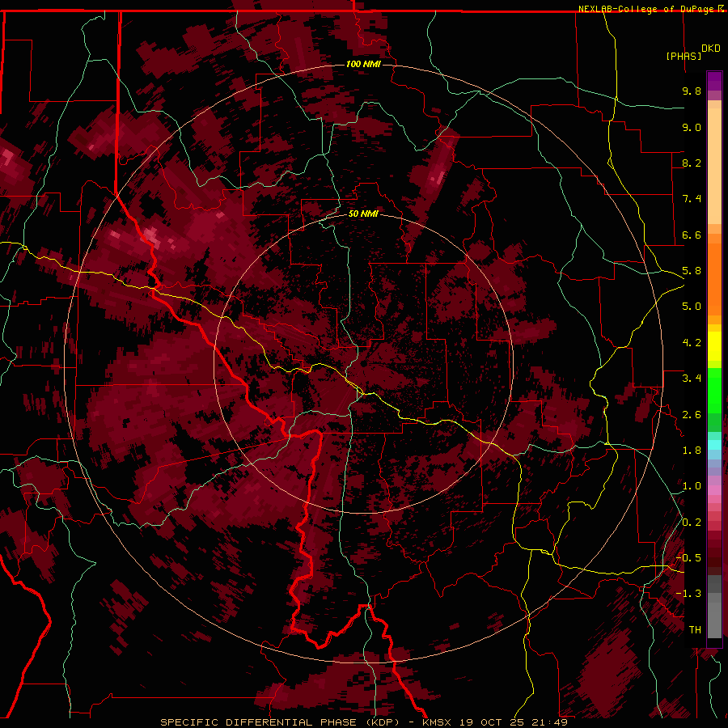Click the TH threshold label
The height and width of the screenshot is (728, 728).
[695, 630]
